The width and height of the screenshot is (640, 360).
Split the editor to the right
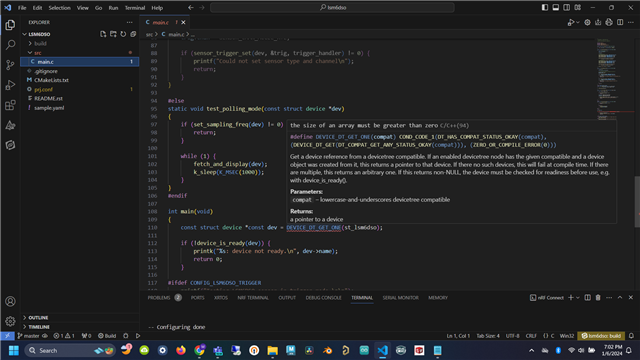[620, 22]
